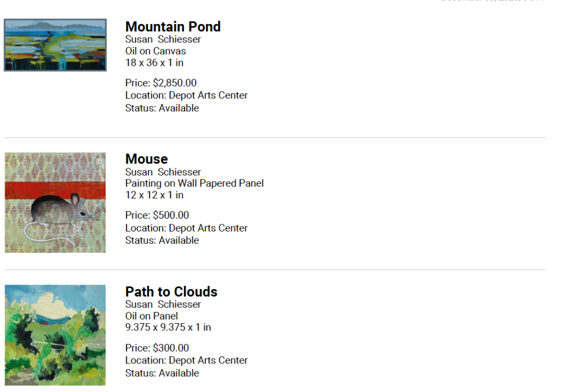
Task: Click the $300.00 price line
Action: pos(157,348)
